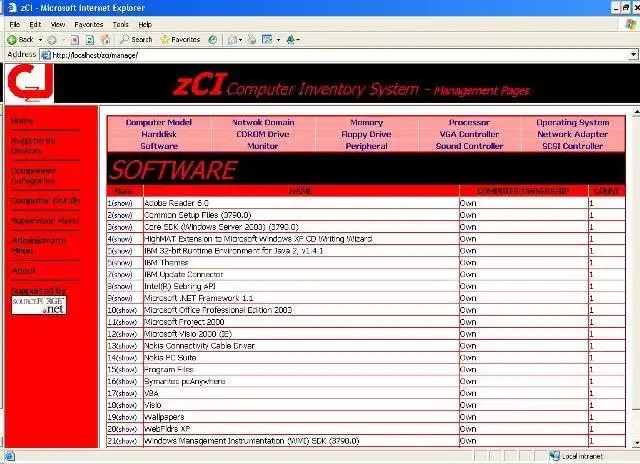This screenshot has height=464, width=640.
Task: Click the page scrollbar down arrow
Action: pos(636,443)
